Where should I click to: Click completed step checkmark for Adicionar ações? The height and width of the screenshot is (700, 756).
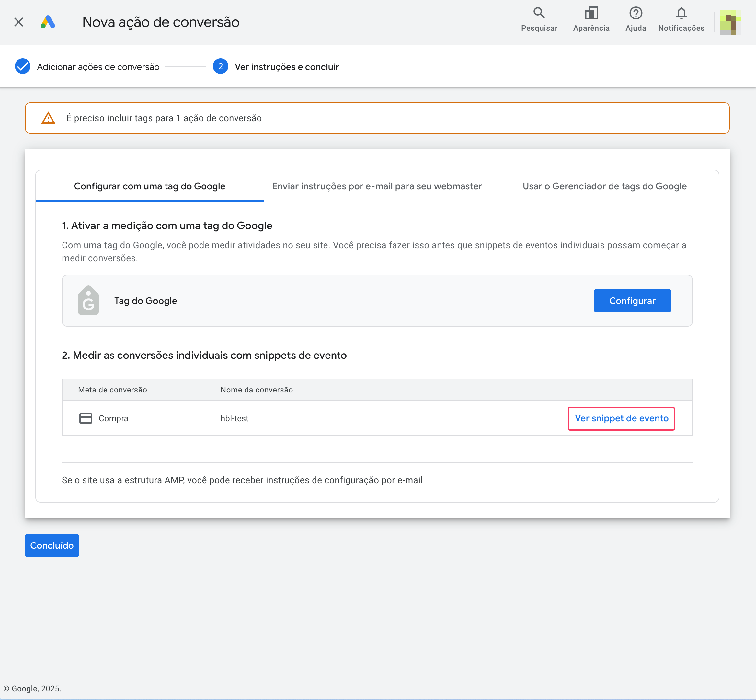pos(23,67)
